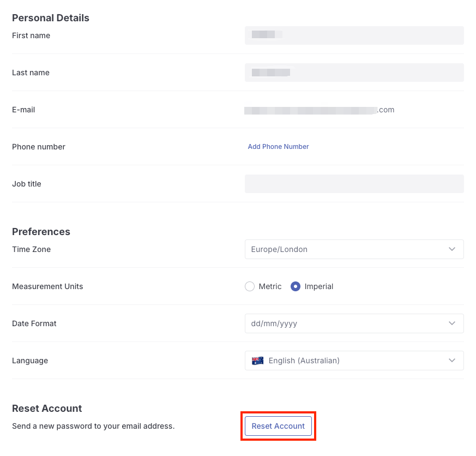Click the Time Zone chevron arrow
Viewport: 476px width, 456px height.
[x=452, y=249]
